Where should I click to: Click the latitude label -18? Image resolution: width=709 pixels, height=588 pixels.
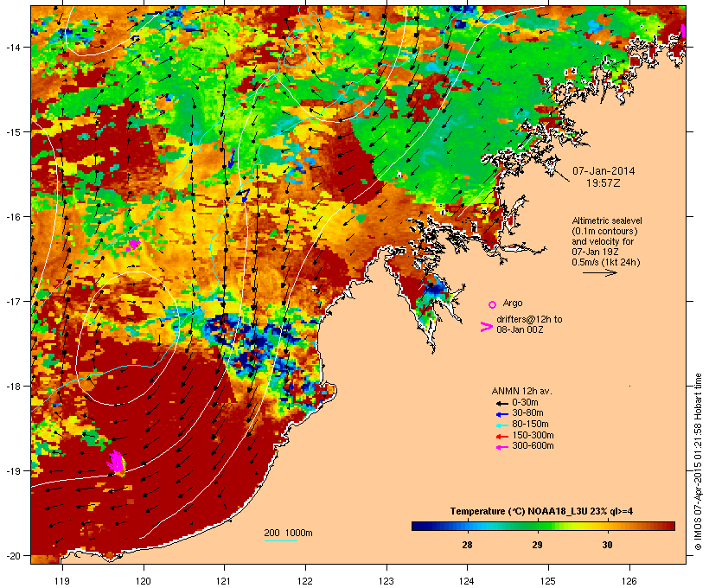pyautogui.click(x=13, y=387)
